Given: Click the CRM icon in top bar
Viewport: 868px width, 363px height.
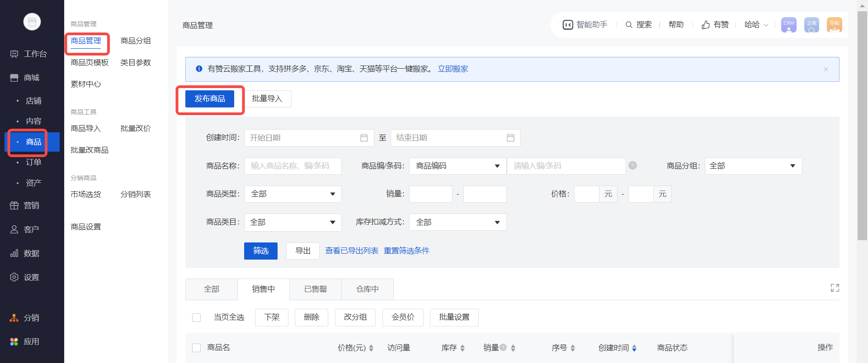Looking at the screenshot, I should coord(788,24).
